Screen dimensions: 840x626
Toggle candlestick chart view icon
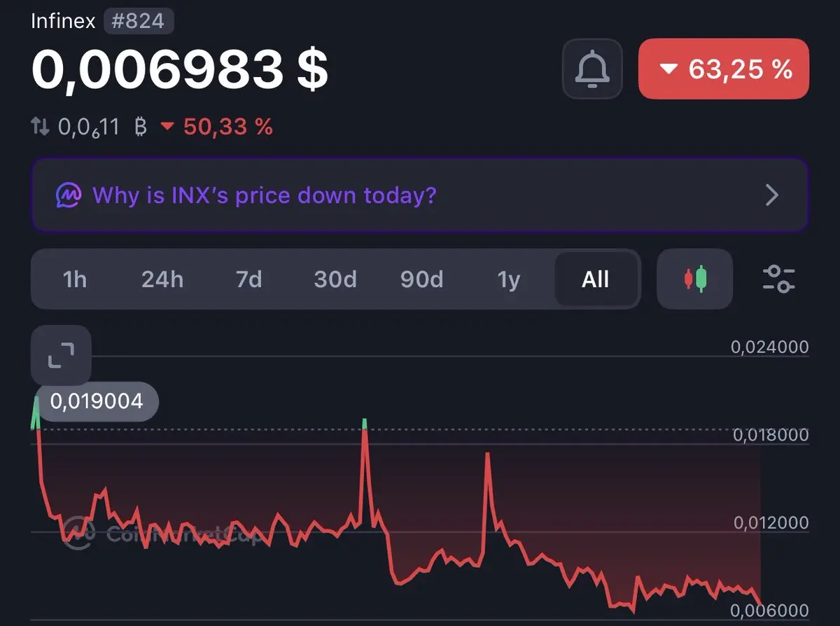(x=694, y=279)
